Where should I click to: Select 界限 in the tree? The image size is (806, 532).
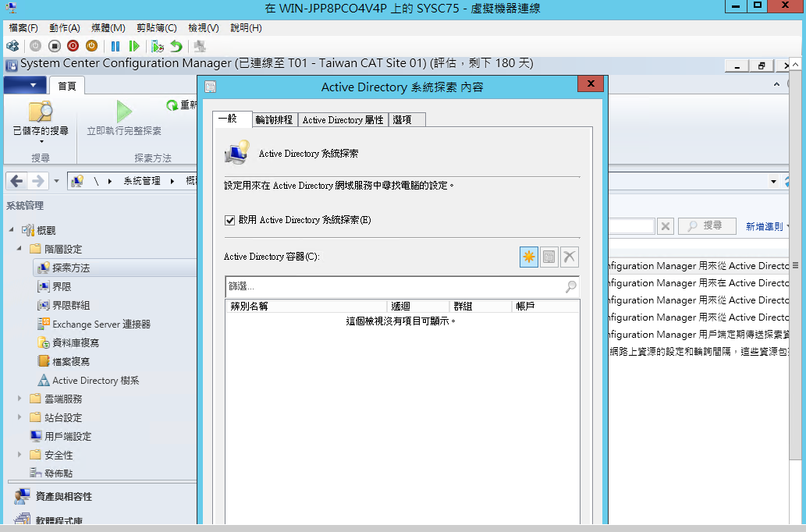tap(62, 287)
